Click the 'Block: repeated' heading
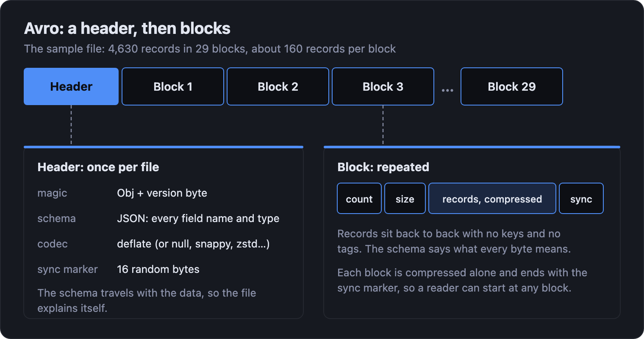The image size is (644, 339). [383, 167]
